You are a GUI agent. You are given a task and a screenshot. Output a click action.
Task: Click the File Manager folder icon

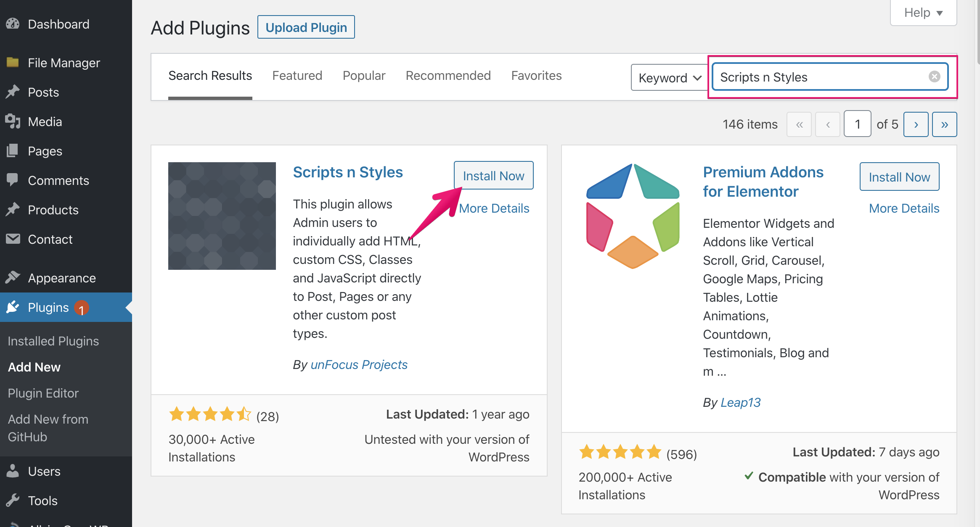(x=13, y=63)
